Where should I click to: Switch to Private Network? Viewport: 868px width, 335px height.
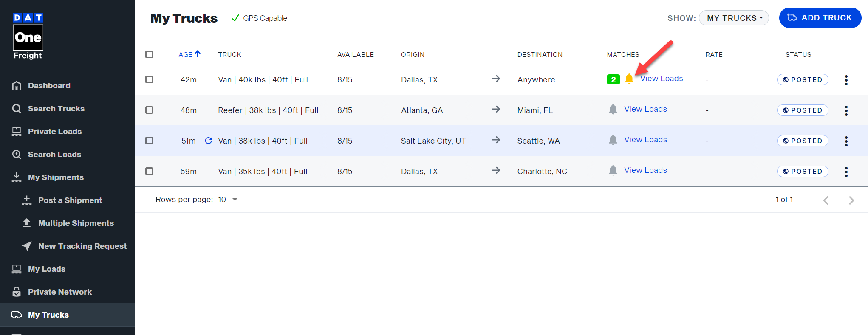(x=60, y=292)
